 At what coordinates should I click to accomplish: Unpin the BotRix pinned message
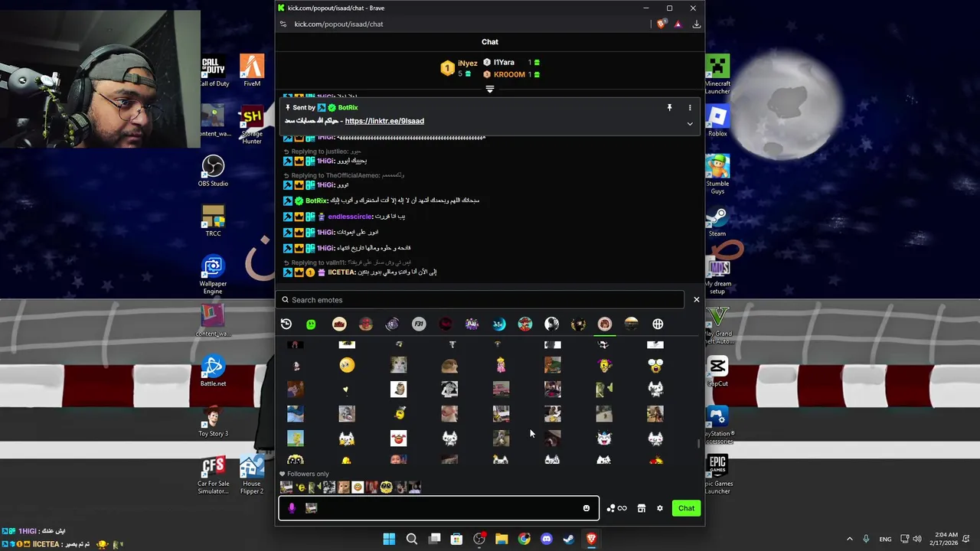pyautogui.click(x=669, y=108)
